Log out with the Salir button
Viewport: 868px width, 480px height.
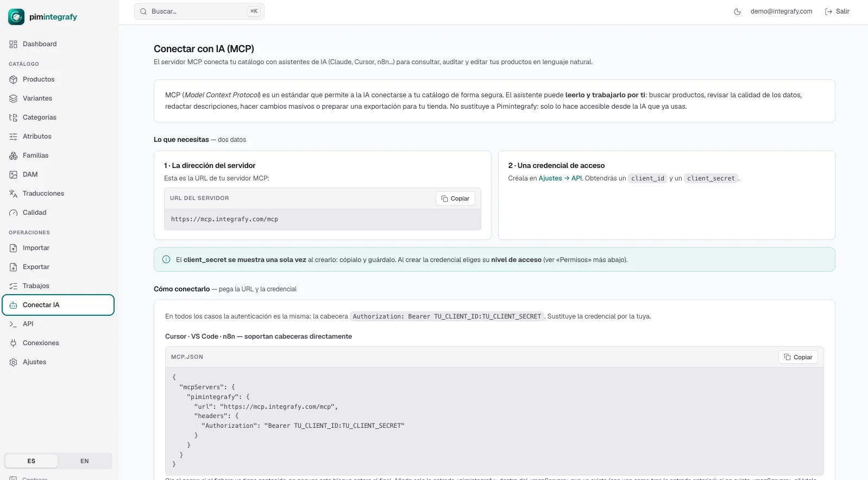(837, 11)
